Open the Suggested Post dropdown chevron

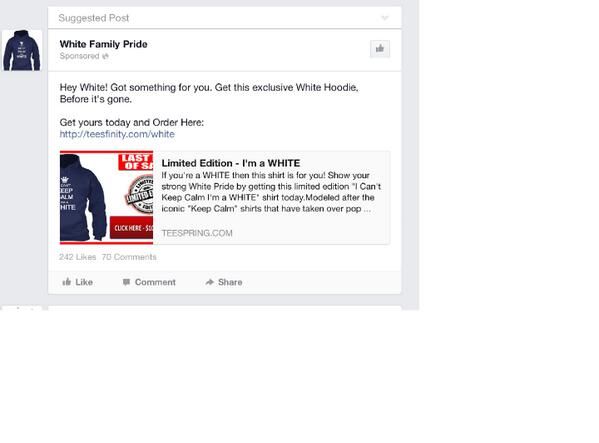[x=385, y=18]
